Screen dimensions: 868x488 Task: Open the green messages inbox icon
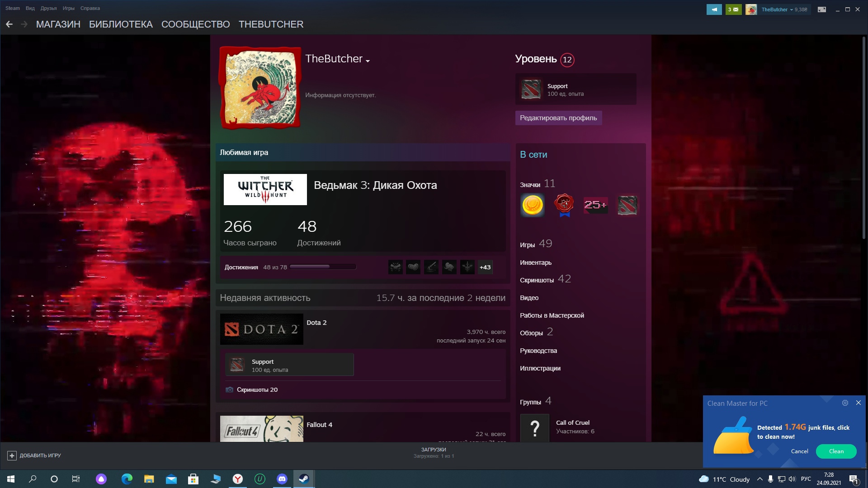tap(733, 9)
